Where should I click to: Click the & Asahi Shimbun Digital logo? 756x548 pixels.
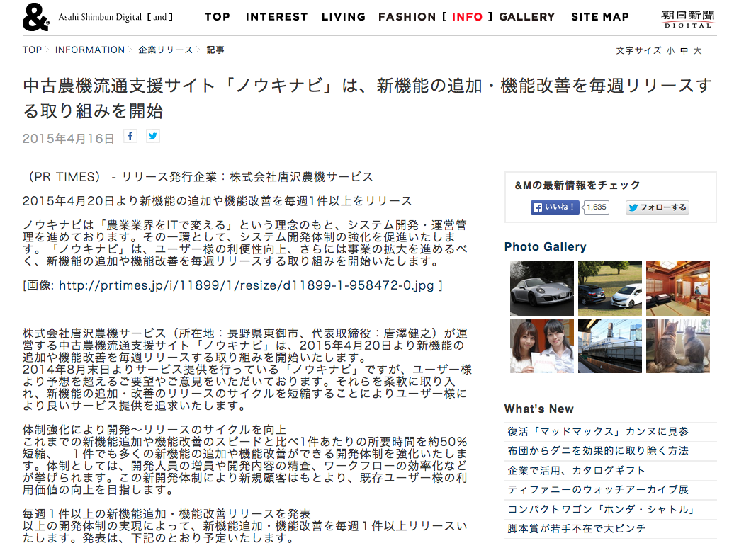[x=97, y=17]
